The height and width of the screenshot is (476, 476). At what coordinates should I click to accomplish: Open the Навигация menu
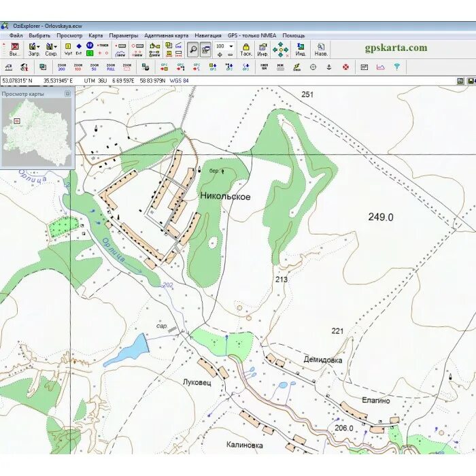pyautogui.click(x=208, y=35)
